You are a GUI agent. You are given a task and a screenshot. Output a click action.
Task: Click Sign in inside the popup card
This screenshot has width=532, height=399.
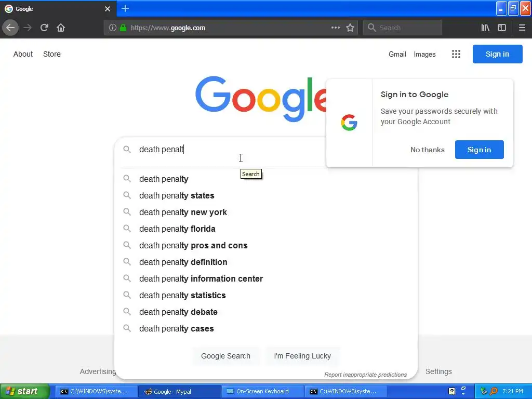pos(479,150)
